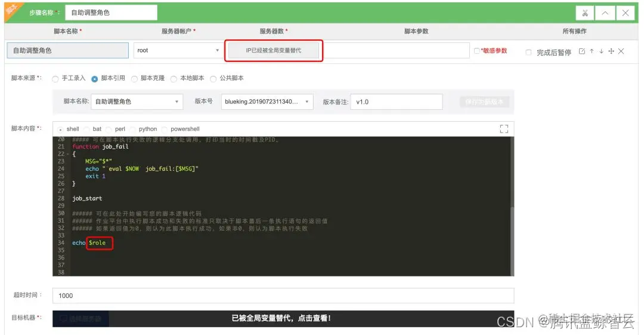The width and height of the screenshot is (644, 335).
Task: Select powershell script type radio
Action: pyautogui.click(x=165, y=130)
